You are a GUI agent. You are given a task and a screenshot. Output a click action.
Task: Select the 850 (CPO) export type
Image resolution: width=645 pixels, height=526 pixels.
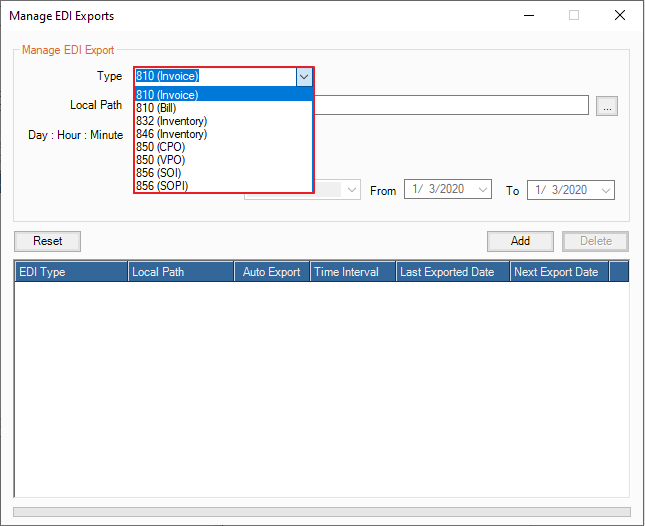pyautogui.click(x=161, y=147)
